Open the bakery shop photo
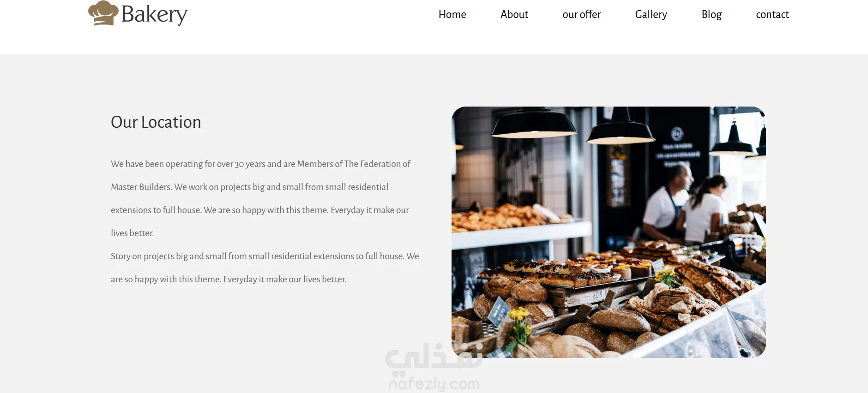 609,232
